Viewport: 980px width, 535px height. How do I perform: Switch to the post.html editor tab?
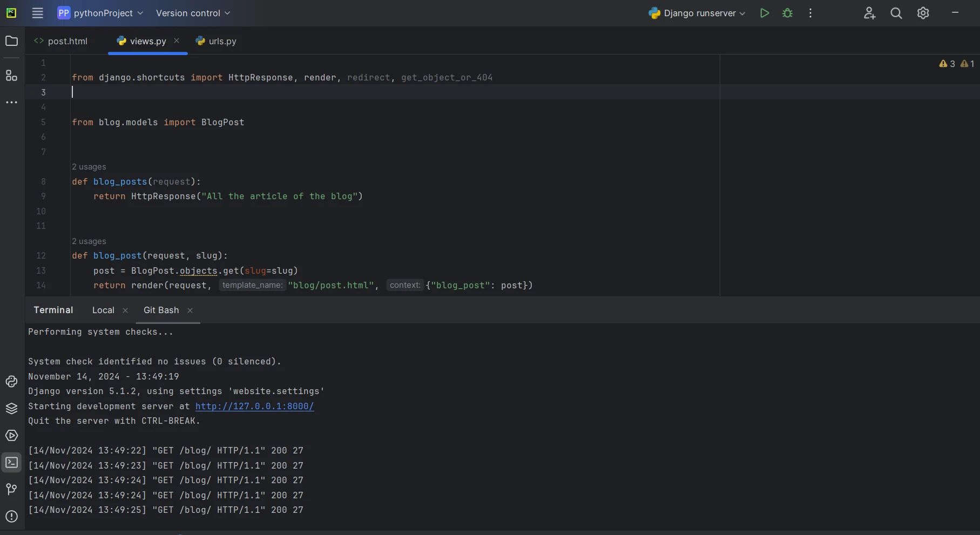67,41
